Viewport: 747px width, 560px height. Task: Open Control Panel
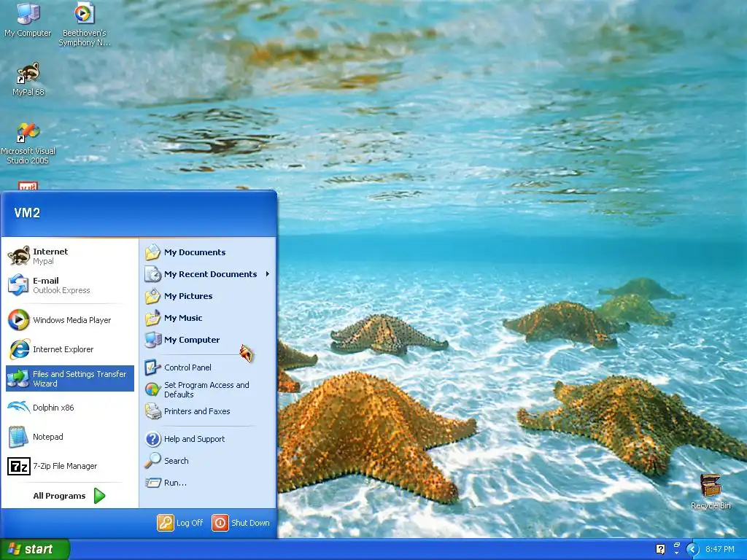207,367
